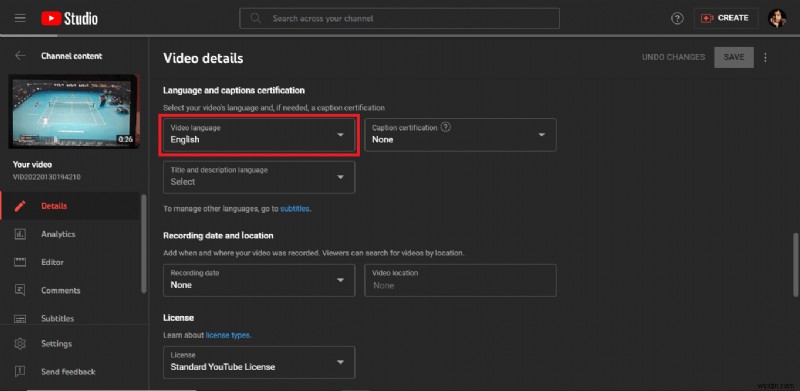Click the YouTube Studio logo
The image size is (800, 391).
pos(69,19)
